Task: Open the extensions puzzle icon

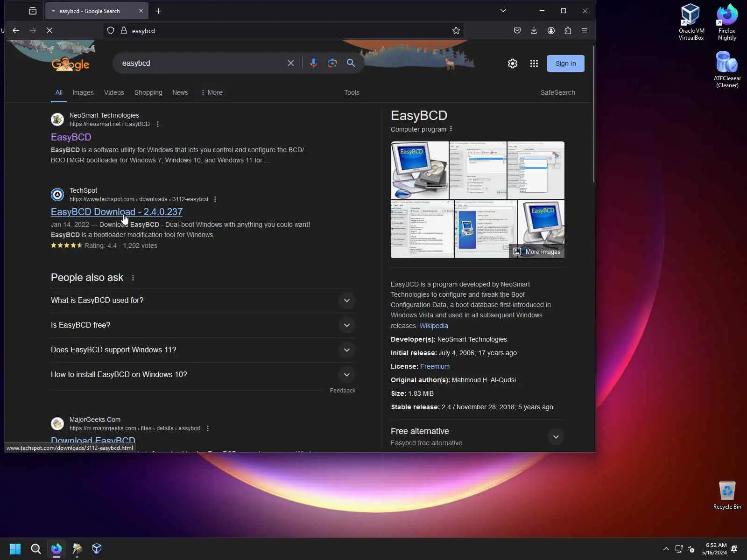Action: pos(568,30)
